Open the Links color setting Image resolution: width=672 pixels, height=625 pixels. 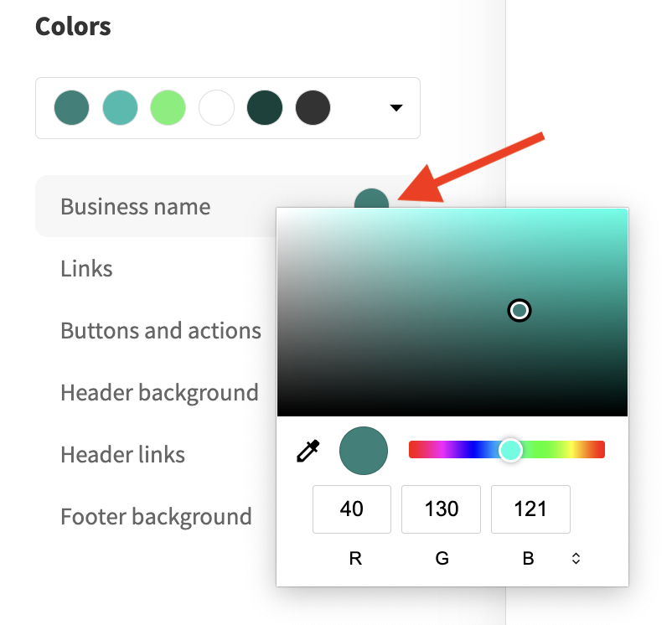(86, 268)
